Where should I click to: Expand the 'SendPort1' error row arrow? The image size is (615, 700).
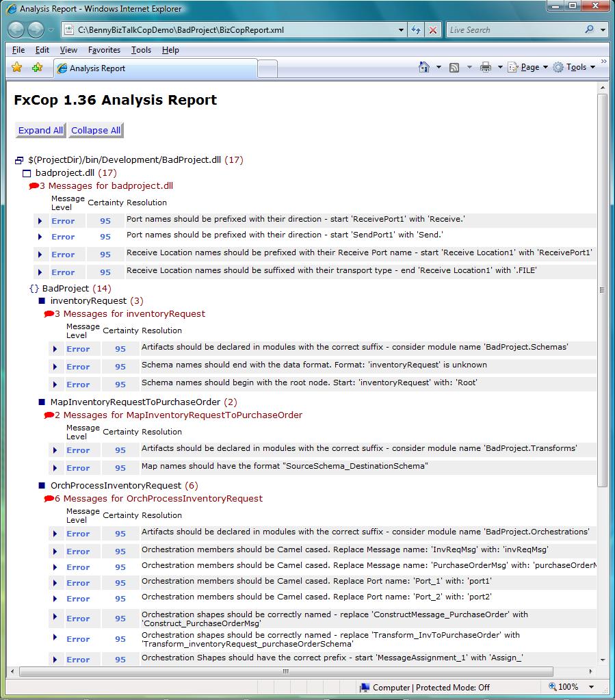40,237
